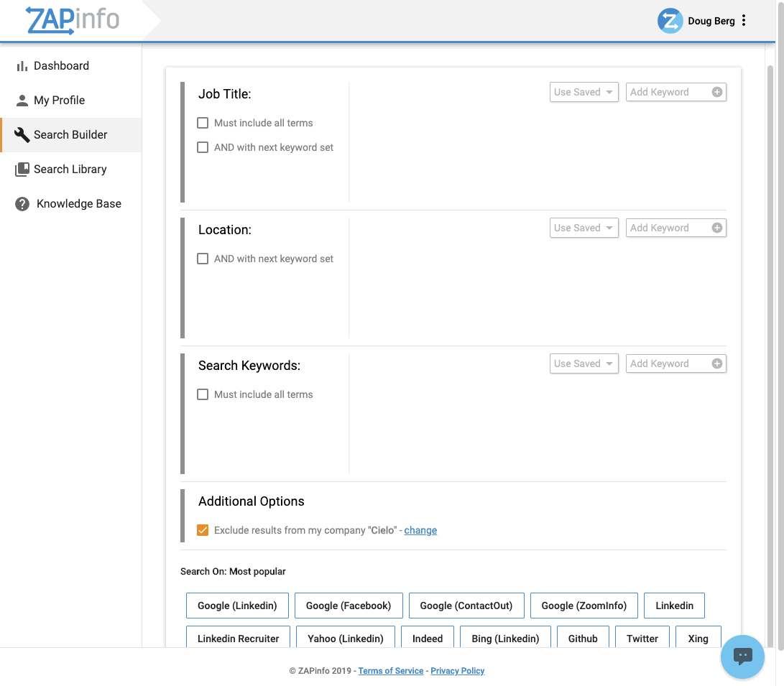Click the Doug Berg user name
This screenshot has width=784, height=686.
click(x=711, y=21)
